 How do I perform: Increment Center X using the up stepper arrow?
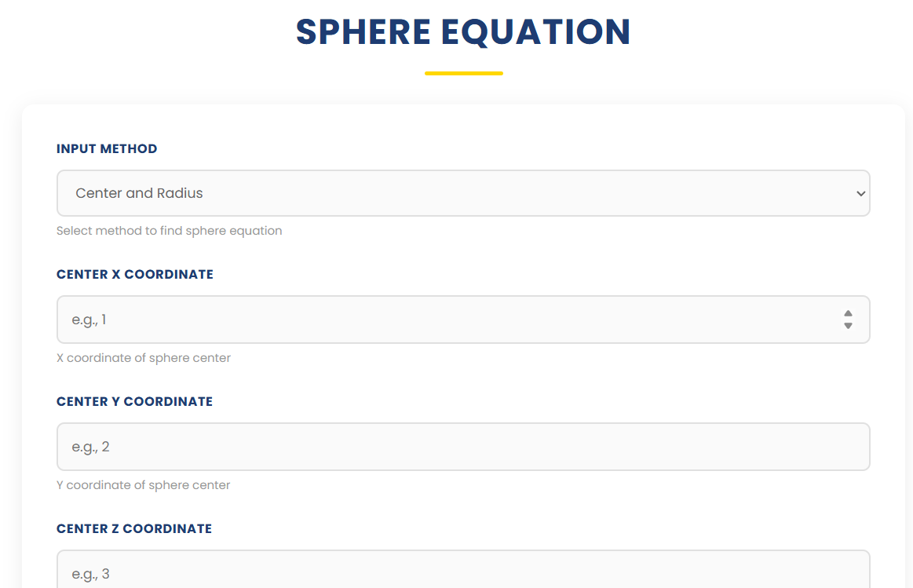point(848,313)
